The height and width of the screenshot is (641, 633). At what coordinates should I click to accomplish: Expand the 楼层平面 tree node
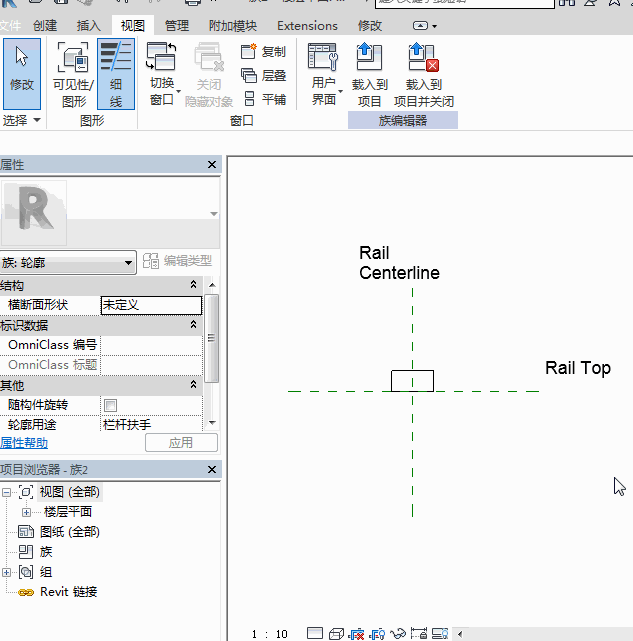(x=26, y=512)
